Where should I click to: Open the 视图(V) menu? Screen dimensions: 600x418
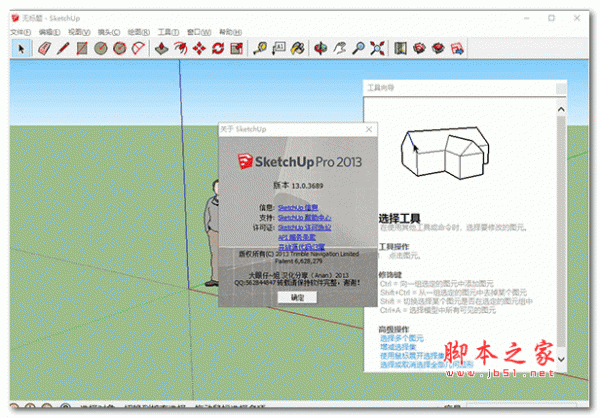[79, 32]
